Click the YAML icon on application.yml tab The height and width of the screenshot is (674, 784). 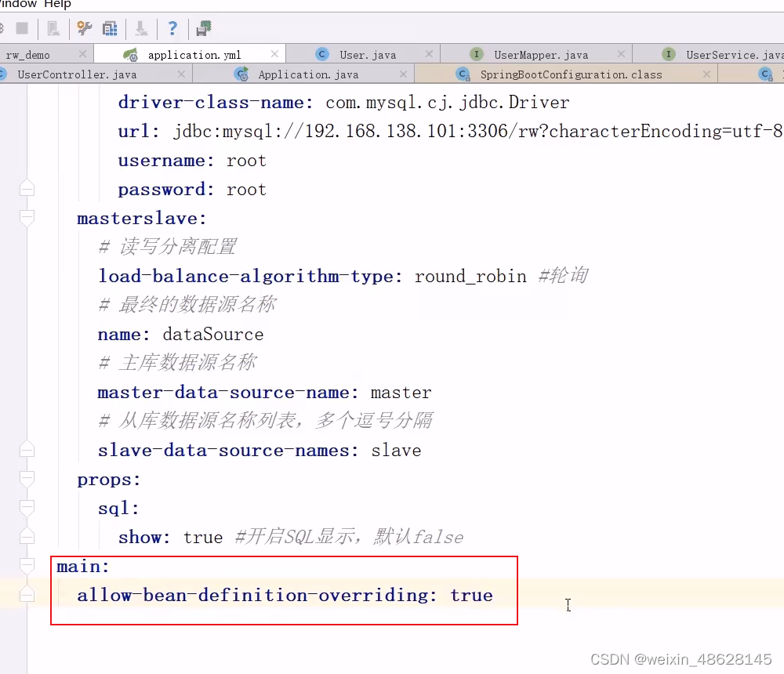(x=131, y=55)
